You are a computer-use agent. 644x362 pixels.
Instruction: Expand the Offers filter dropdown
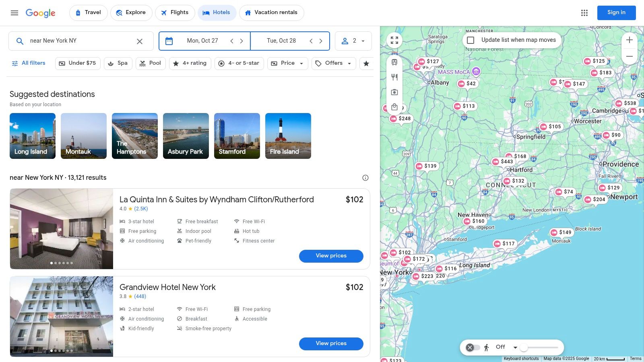pos(334,64)
